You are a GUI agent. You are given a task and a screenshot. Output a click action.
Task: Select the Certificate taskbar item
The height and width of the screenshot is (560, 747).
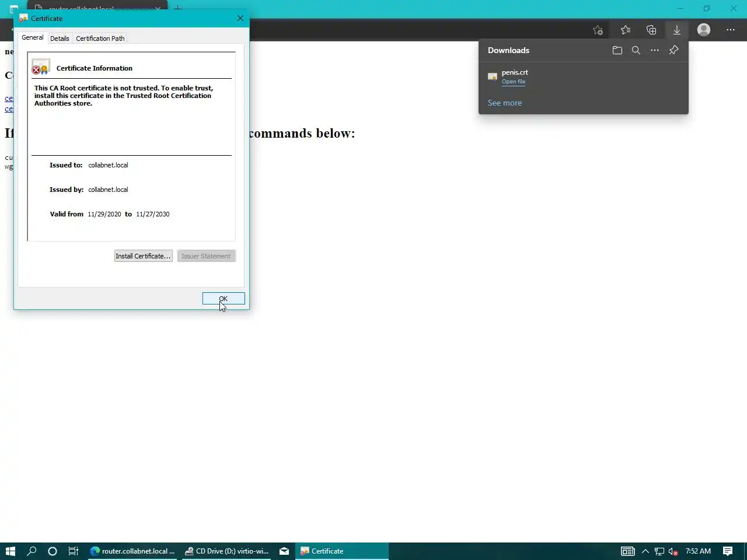[342, 551]
